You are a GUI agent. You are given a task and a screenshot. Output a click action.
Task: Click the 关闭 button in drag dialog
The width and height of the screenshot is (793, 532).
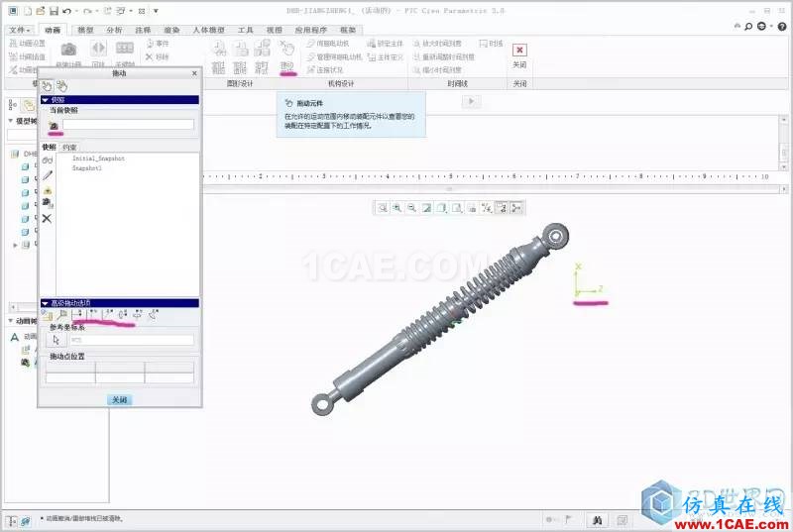119,400
